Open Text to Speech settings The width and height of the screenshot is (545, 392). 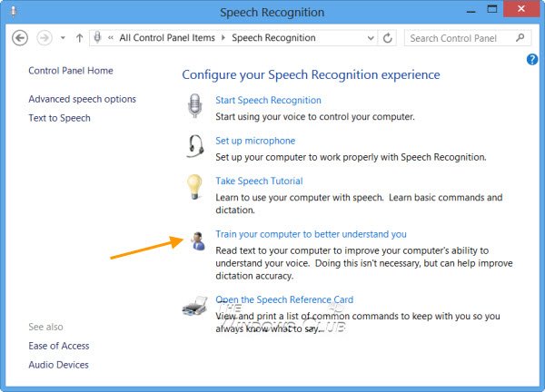(x=59, y=118)
